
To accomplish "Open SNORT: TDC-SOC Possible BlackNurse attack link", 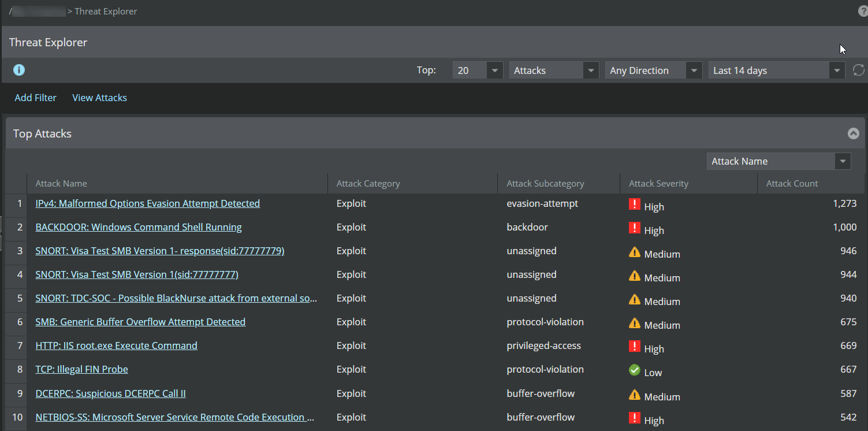I will [176, 298].
